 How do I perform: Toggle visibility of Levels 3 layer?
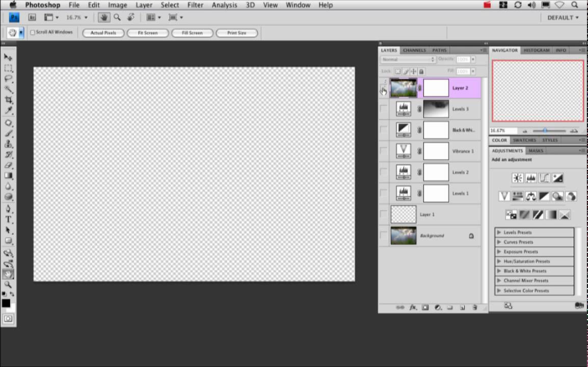(x=384, y=109)
